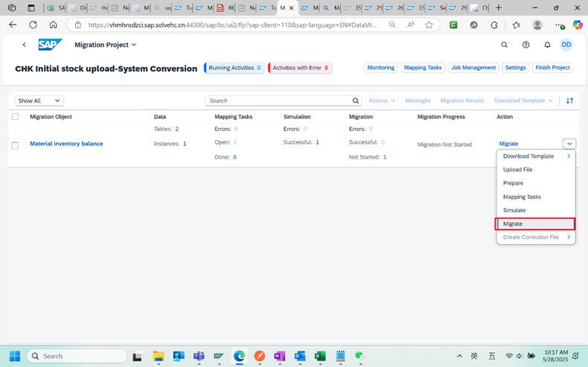
Task: Click magnifier in migration object search field
Action: coord(356,100)
